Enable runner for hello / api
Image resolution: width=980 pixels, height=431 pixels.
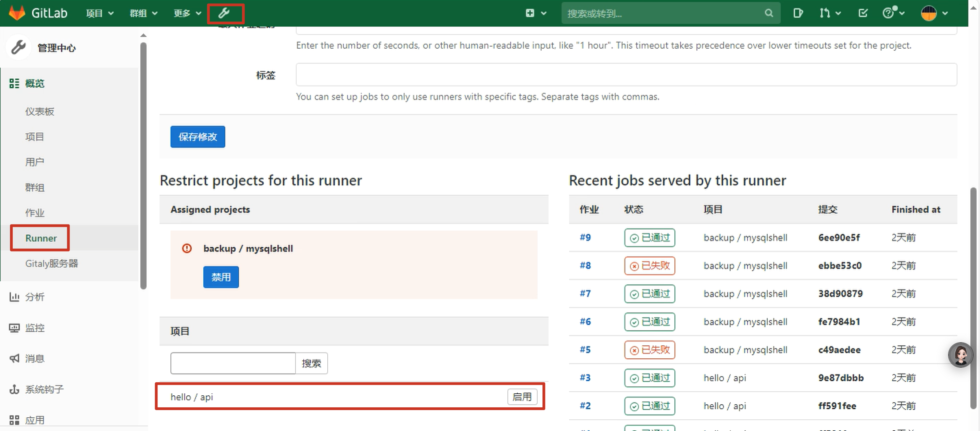pyautogui.click(x=522, y=397)
